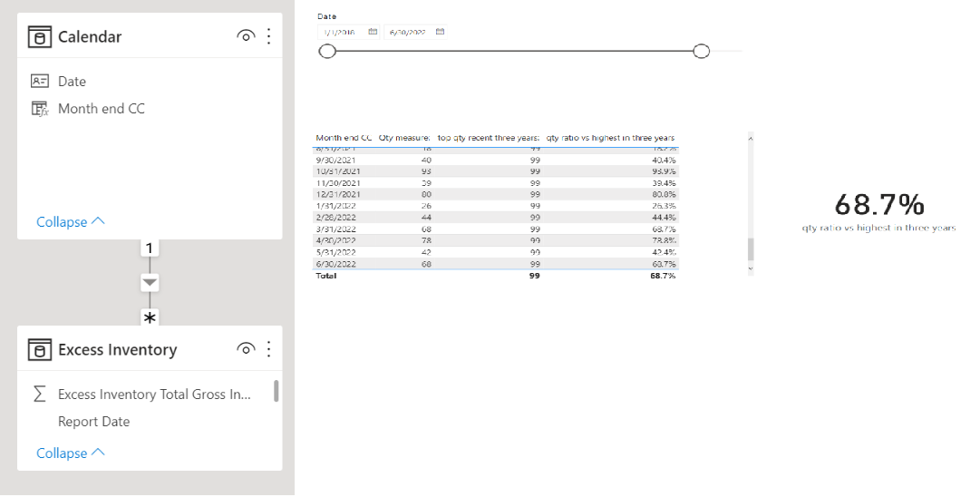980x497 pixels.
Task: Select the 3/31/2022 row date cell
Action: point(335,229)
